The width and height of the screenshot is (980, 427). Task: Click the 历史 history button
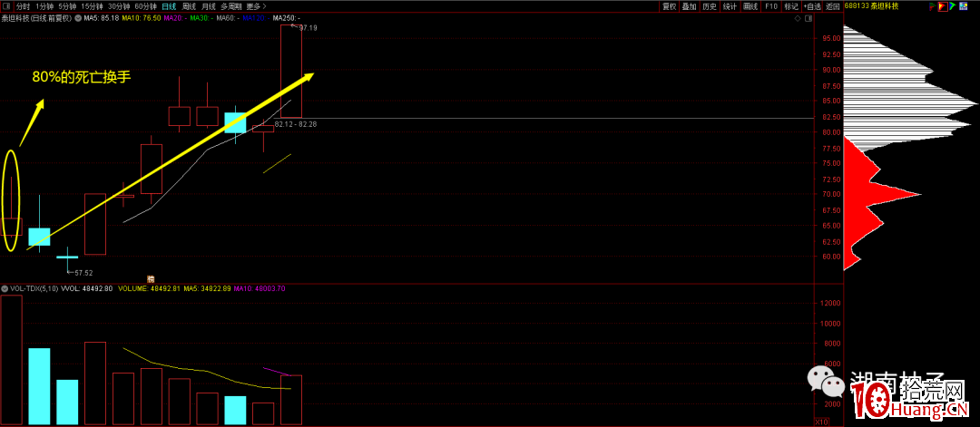[x=710, y=6]
